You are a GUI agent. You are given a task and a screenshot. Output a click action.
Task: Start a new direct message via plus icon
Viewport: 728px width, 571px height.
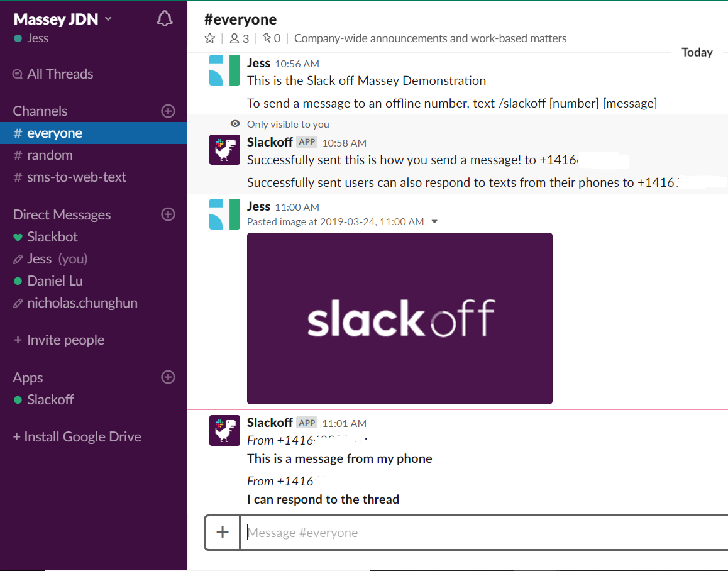click(168, 214)
